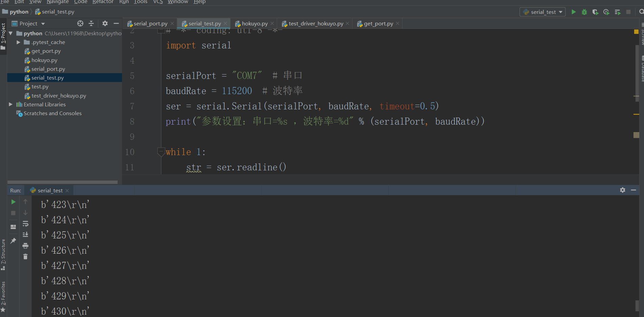The image size is (644, 317).
Task: Click the 115200 baud rate value
Action: 237,91
